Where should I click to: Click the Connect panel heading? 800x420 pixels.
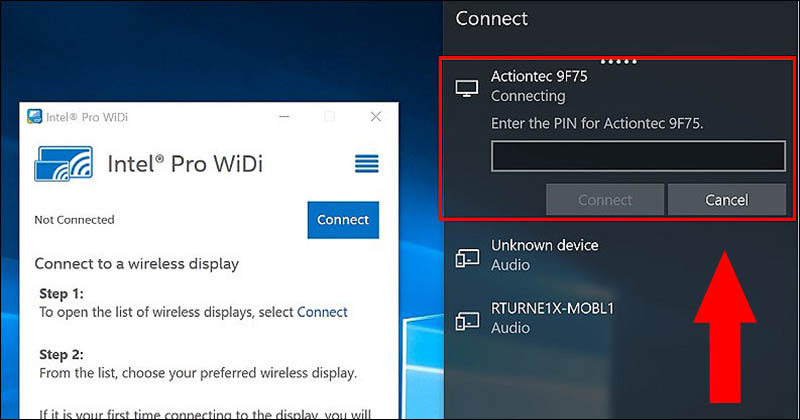tap(491, 19)
